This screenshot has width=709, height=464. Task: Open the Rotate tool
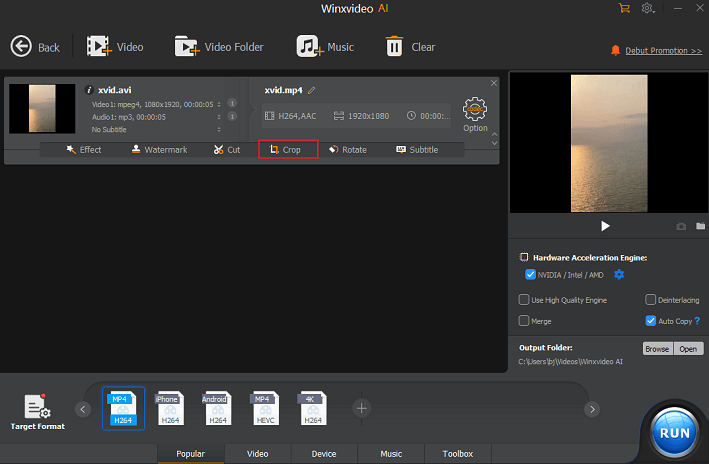point(348,150)
